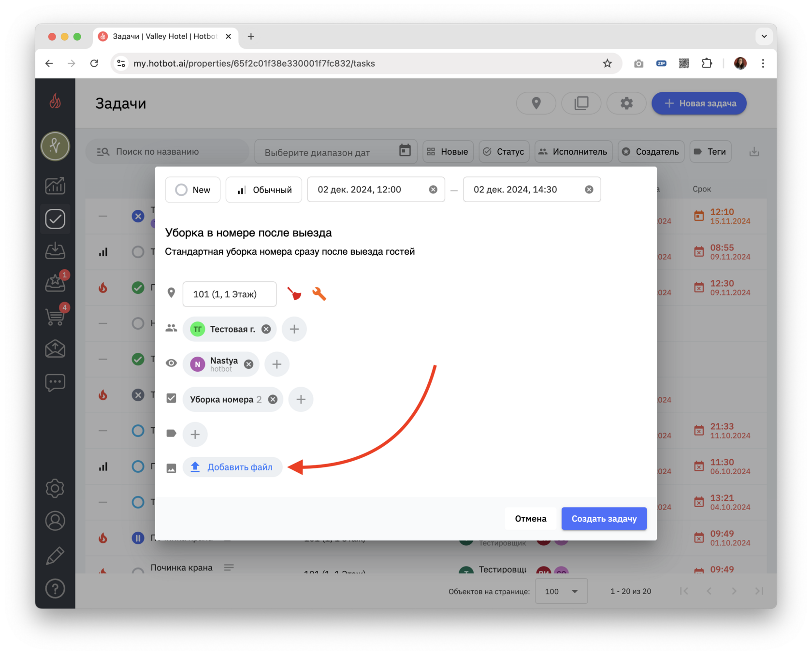Click the Hotbot flame logo in sidebar
The image size is (812, 655).
55,102
